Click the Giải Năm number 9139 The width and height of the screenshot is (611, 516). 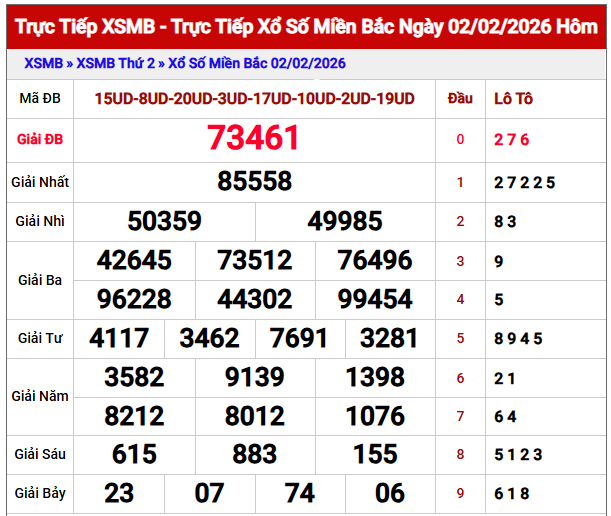[255, 377]
